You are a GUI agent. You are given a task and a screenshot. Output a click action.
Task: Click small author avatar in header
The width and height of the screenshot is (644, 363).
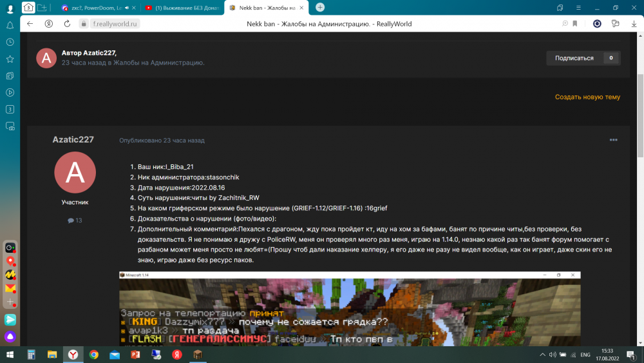tap(46, 58)
